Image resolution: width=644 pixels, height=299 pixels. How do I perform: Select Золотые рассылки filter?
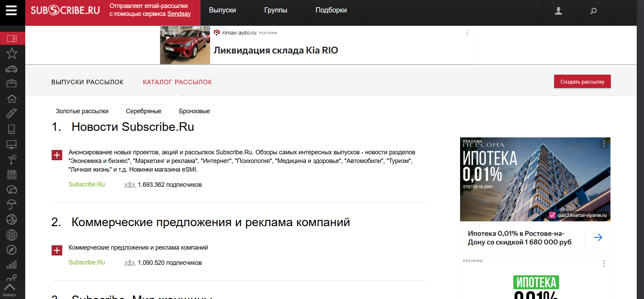[82, 111]
